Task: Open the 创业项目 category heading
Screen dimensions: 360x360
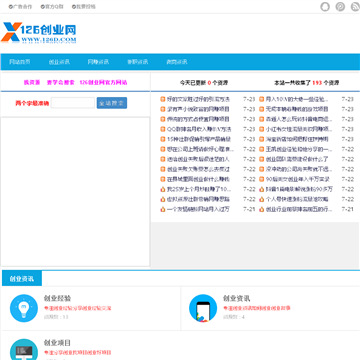Action: [x=57, y=343]
